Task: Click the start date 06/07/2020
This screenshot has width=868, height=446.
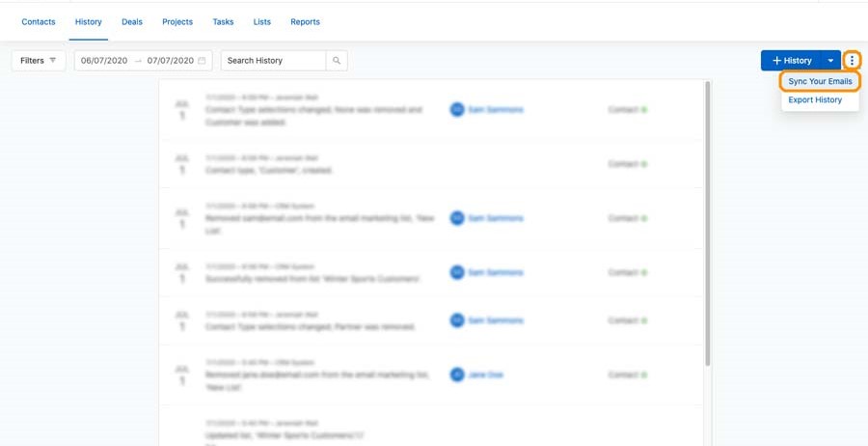Action: tap(104, 61)
